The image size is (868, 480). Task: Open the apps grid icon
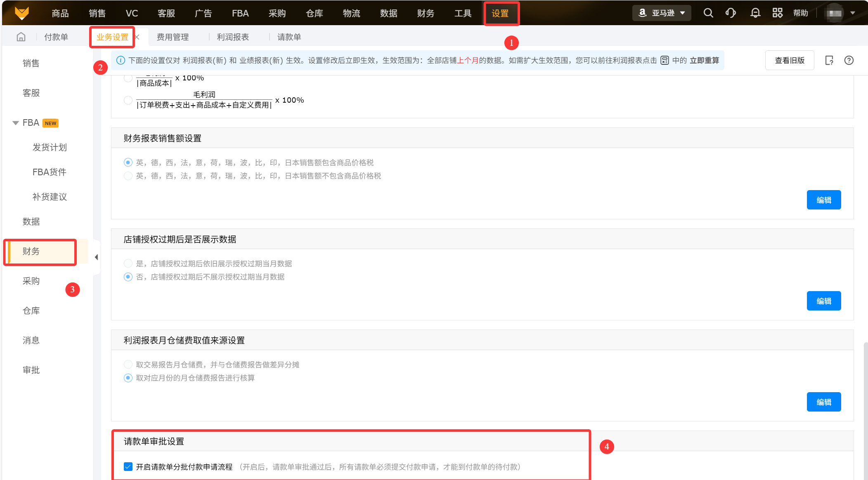click(777, 13)
